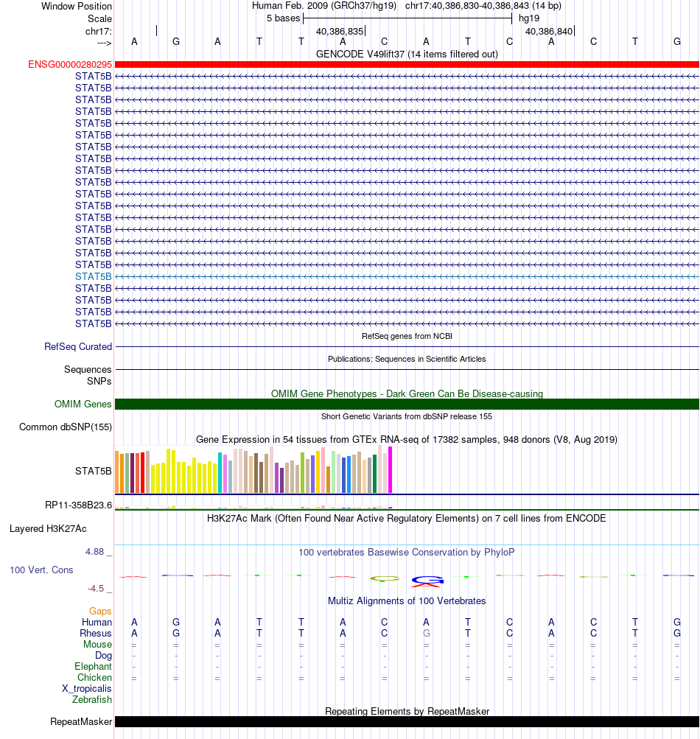Click the Sequences track label

pos(88,370)
